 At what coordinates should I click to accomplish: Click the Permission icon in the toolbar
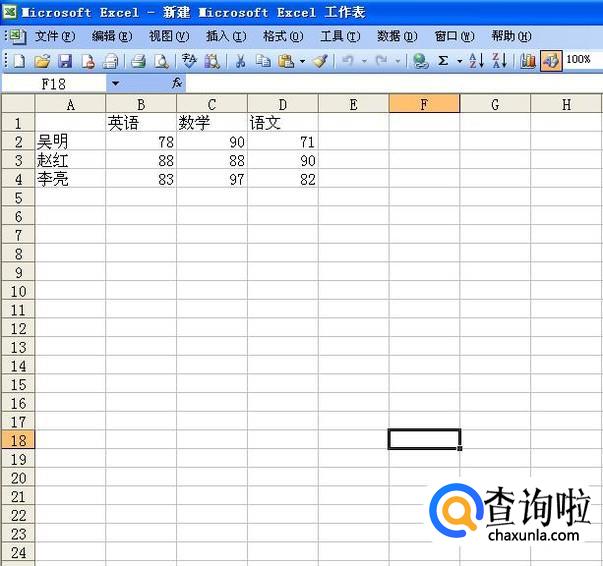click(88, 61)
